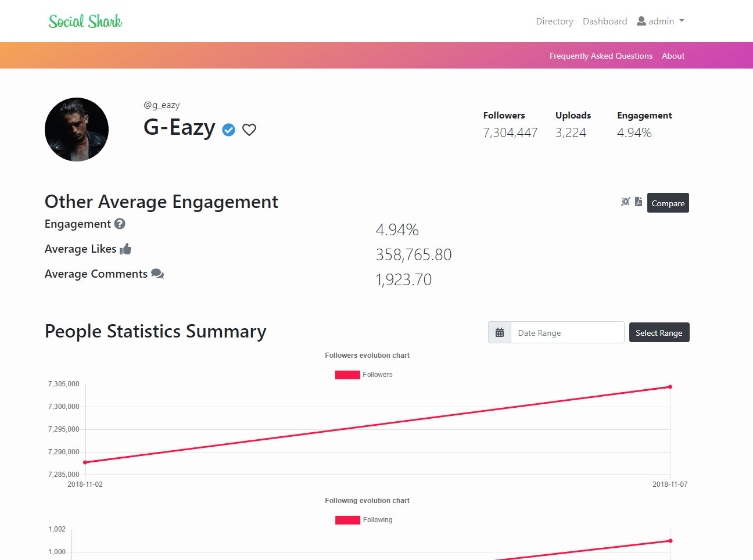Image resolution: width=753 pixels, height=560 pixels.
Task: Open the Directory page
Action: 554,21
